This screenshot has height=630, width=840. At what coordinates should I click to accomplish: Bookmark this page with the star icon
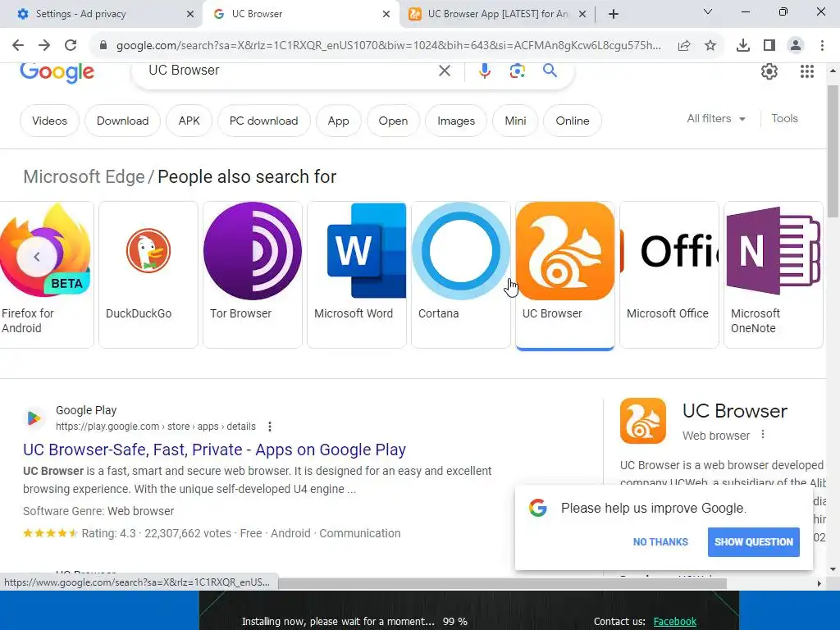(710, 46)
